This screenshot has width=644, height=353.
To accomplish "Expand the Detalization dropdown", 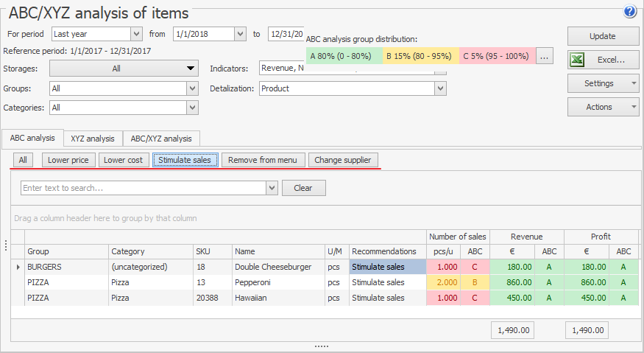I will click(440, 88).
